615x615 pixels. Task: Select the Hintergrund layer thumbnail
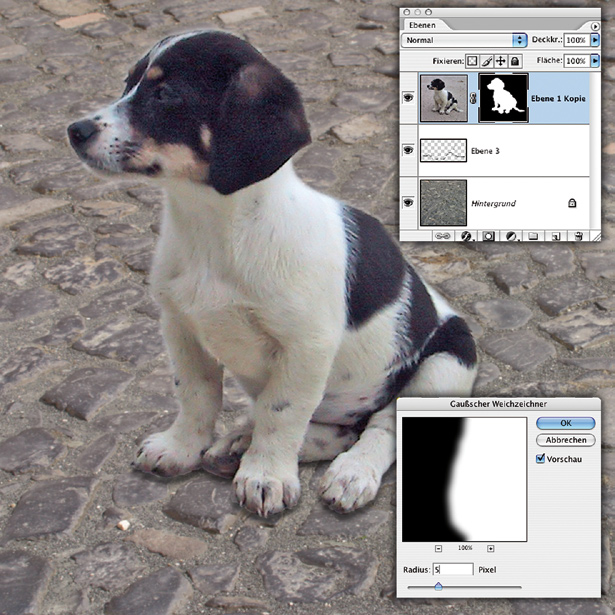[443, 203]
